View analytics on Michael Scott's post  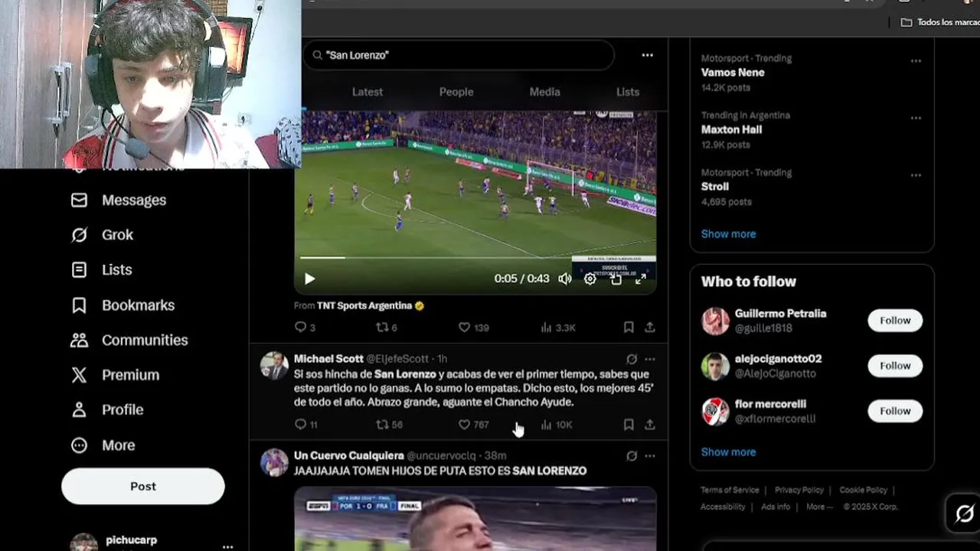click(556, 425)
